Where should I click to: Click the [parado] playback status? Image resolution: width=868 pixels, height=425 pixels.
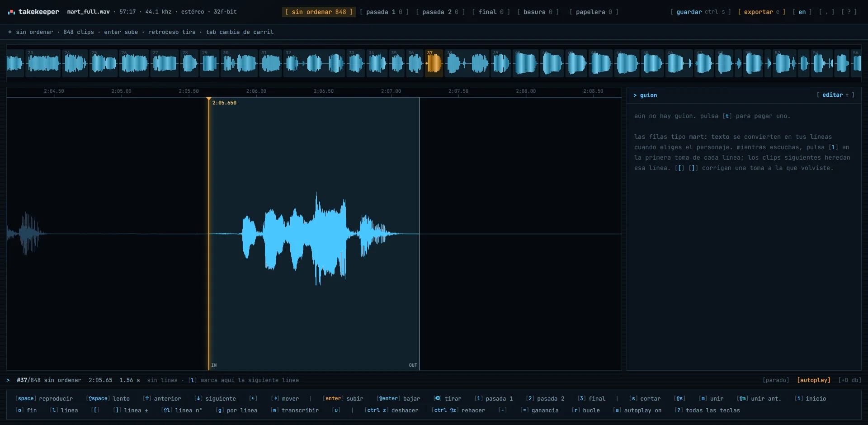coord(776,380)
